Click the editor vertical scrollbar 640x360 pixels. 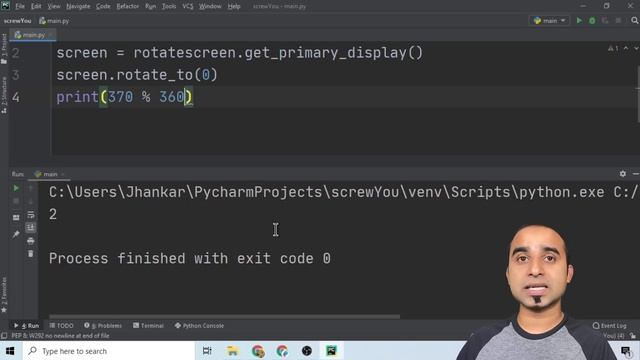pos(638,94)
